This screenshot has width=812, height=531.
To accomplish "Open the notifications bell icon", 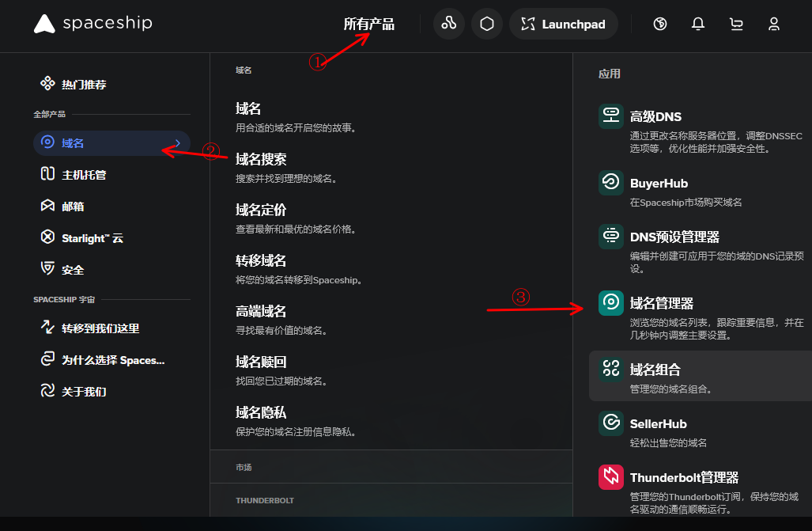I will pos(698,25).
